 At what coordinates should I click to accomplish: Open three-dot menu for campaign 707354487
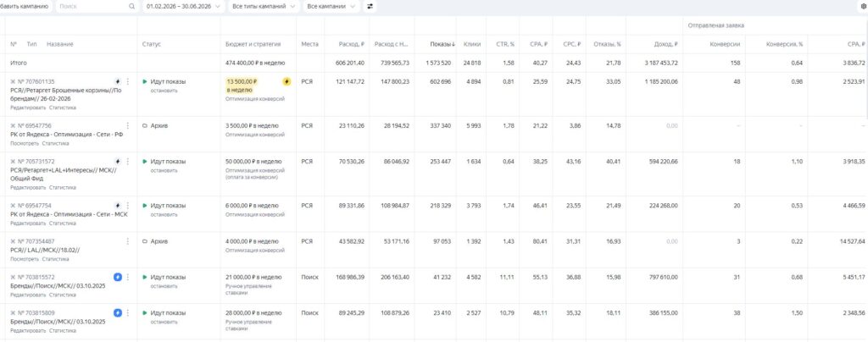(x=128, y=241)
